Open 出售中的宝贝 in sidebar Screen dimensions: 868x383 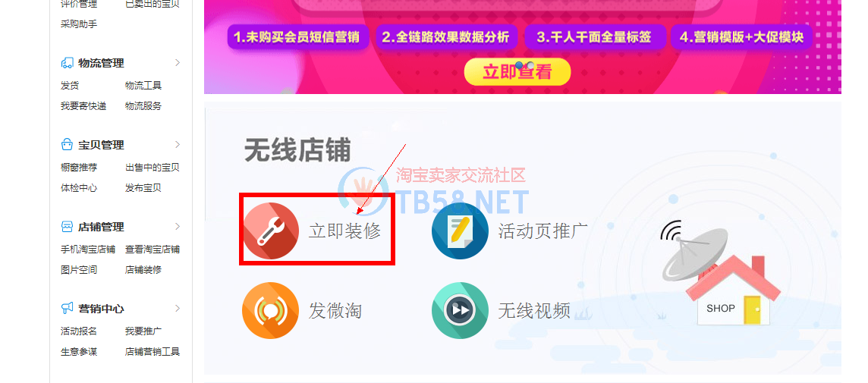pyautogui.click(x=153, y=168)
